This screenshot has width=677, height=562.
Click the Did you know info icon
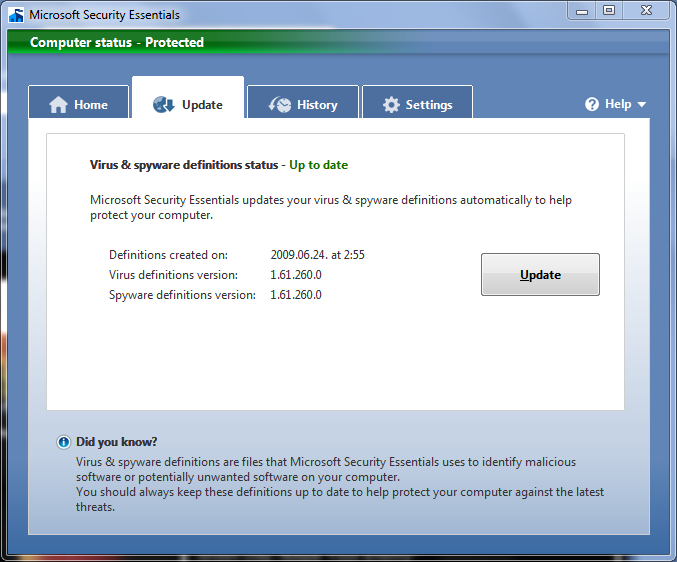[63, 442]
